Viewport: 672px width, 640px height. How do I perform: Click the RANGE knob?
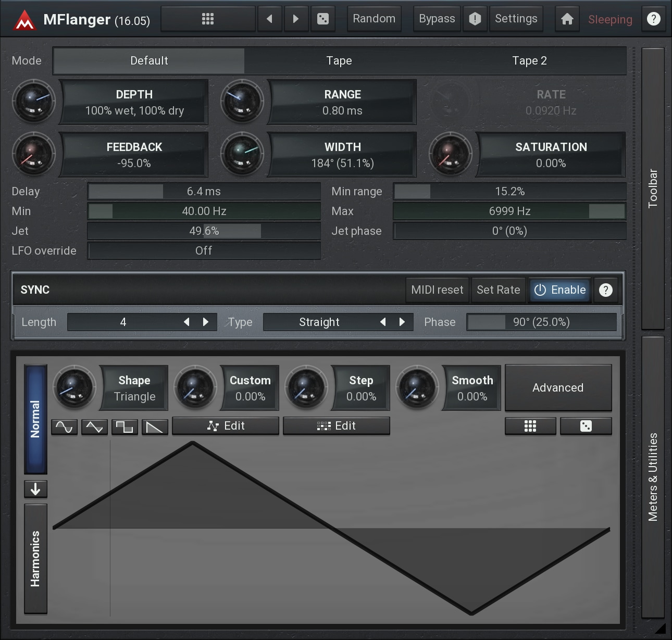pyautogui.click(x=242, y=102)
